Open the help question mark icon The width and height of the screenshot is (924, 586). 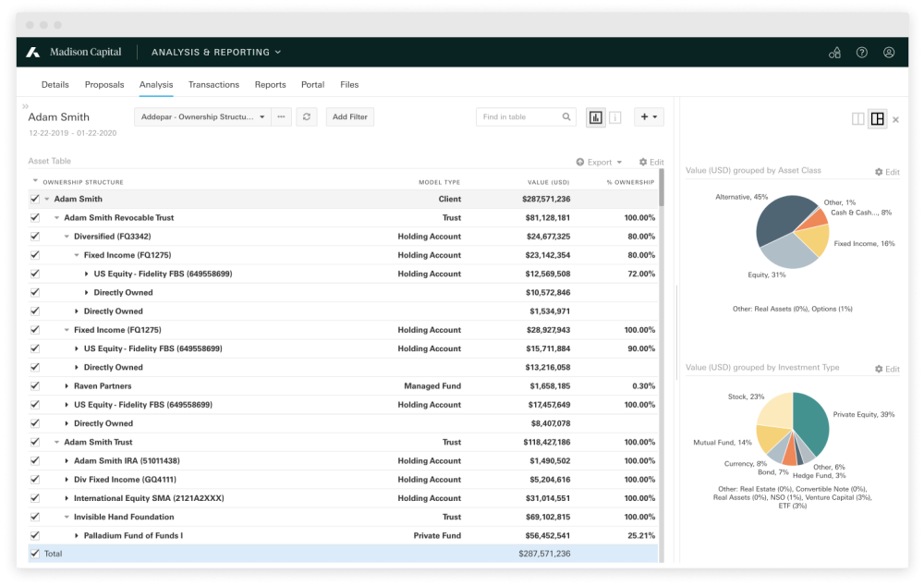point(861,53)
